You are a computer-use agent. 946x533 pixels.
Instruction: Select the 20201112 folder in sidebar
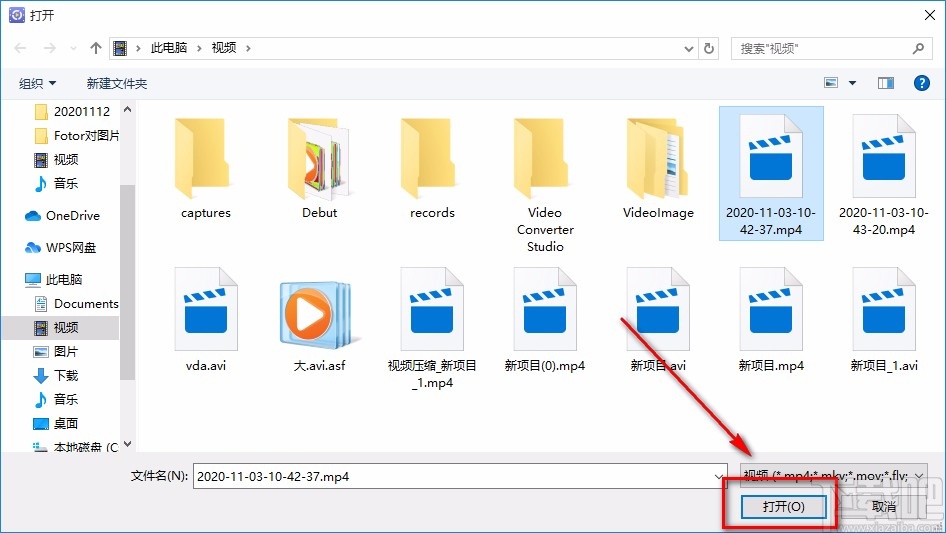(x=73, y=112)
